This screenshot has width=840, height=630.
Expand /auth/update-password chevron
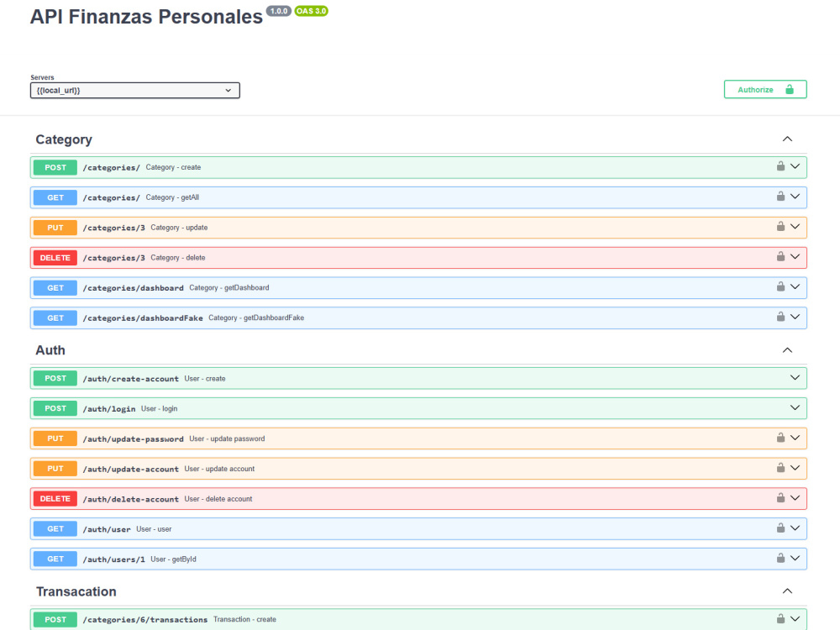795,438
